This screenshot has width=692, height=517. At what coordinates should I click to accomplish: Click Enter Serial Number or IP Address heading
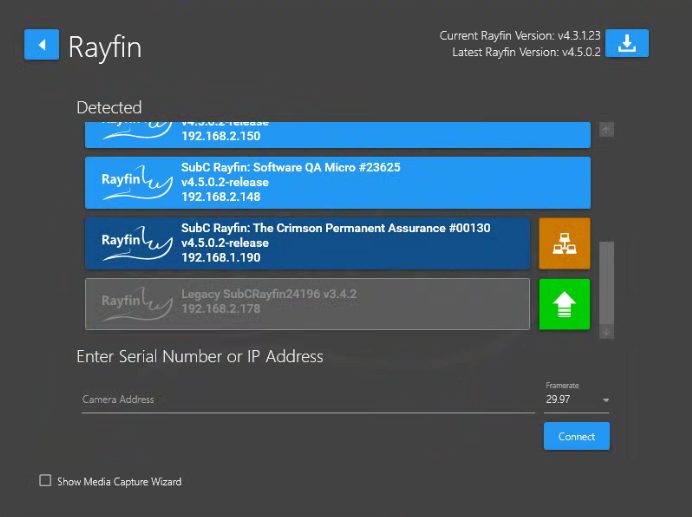[200, 356]
